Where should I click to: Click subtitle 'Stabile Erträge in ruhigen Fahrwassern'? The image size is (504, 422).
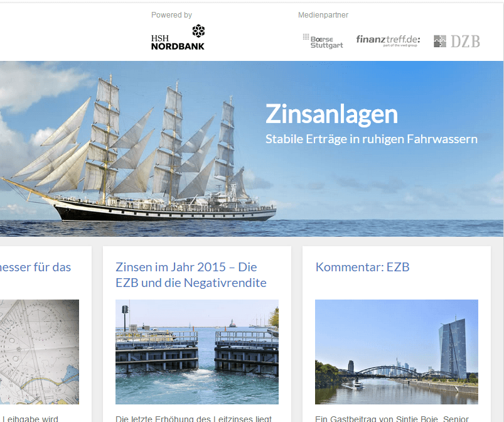[371, 139]
